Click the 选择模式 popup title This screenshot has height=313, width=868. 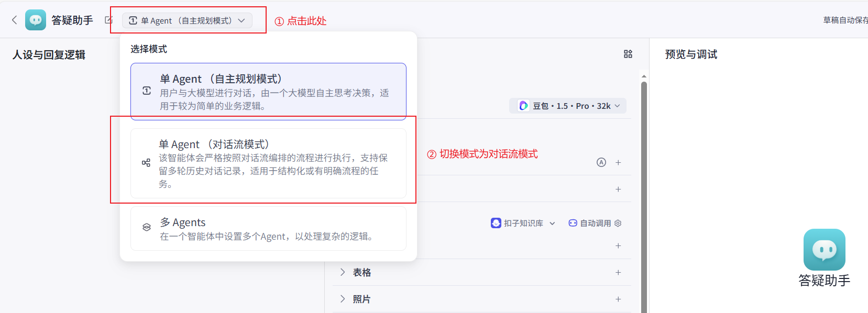point(149,49)
